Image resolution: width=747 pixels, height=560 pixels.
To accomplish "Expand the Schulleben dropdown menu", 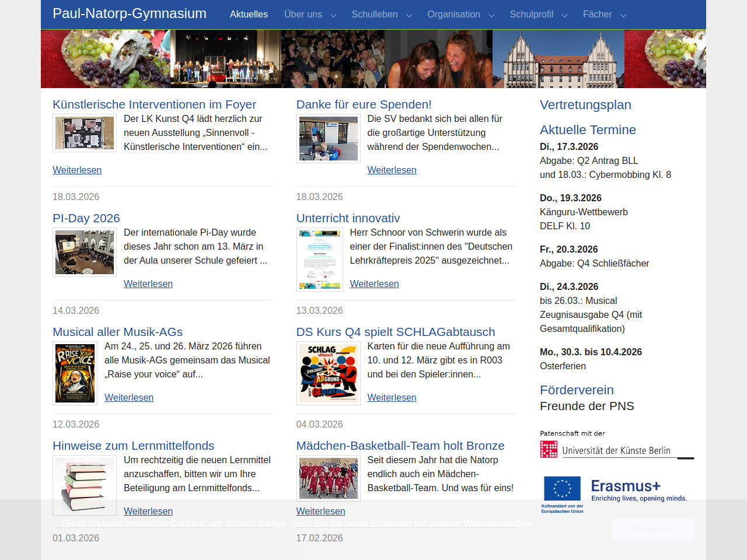I will [x=382, y=15].
